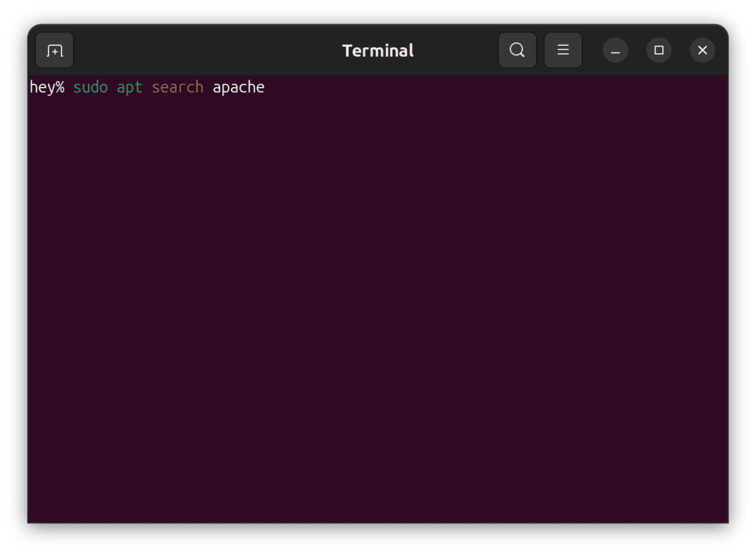Place cursor at the end of the command
This screenshot has width=756, height=554.
266,87
